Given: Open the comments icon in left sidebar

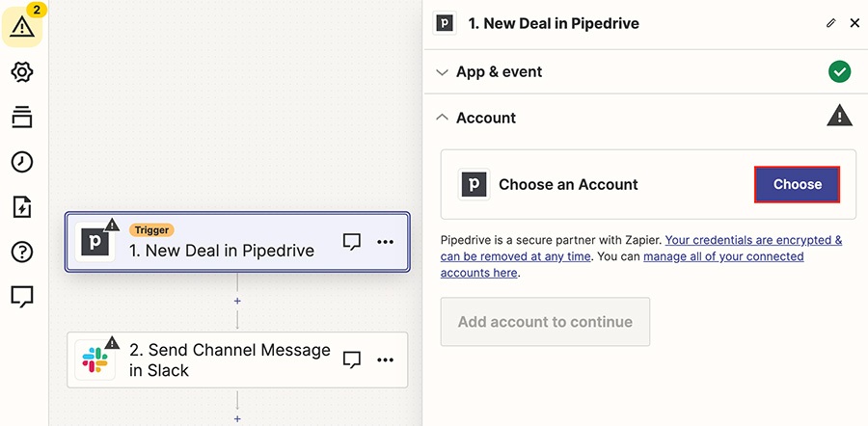Looking at the screenshot, I should click(22, 297).
